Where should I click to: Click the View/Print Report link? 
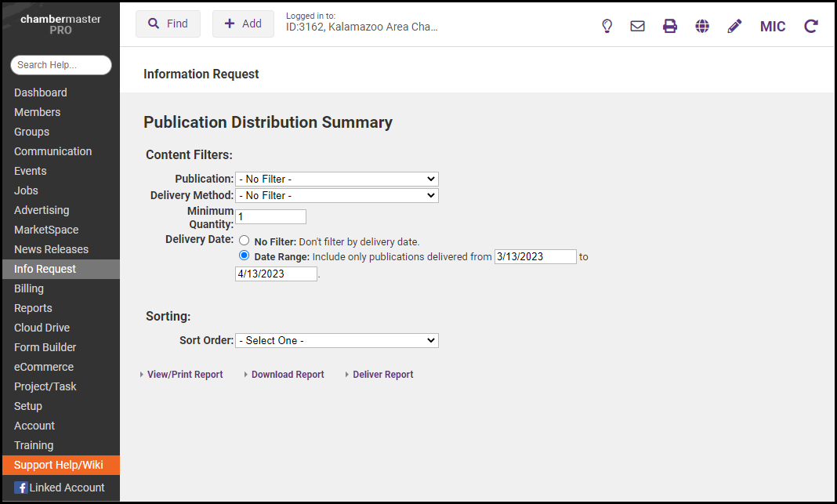[x=185, y=375]
